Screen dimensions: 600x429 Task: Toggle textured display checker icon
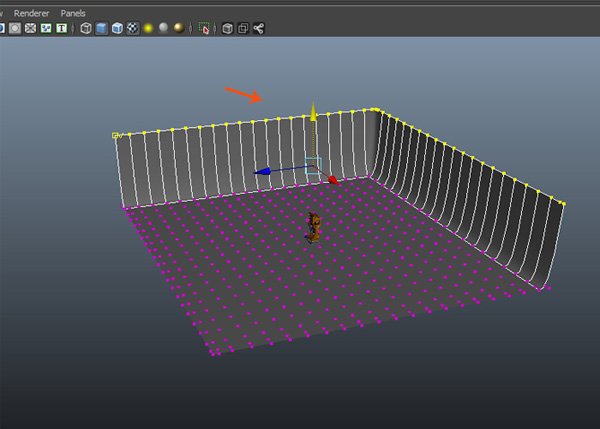point(132,28)
